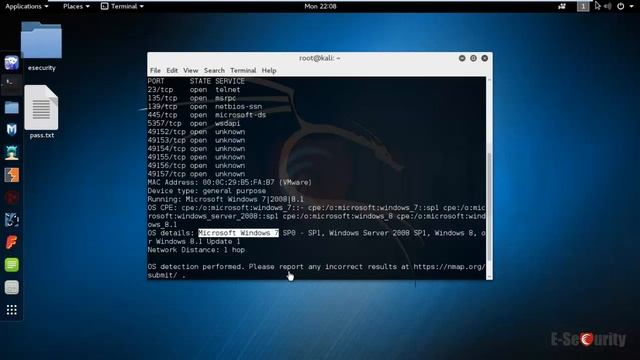Click the 'Device type: general purpose' line
The image size is (640, 360).
(x=207, y=191)
